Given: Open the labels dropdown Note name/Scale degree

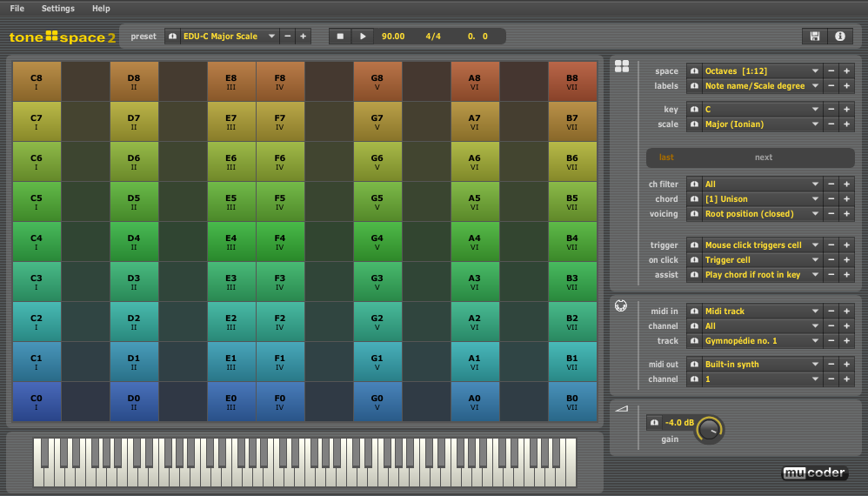Looking at the screenshot, I should point(762,86).
